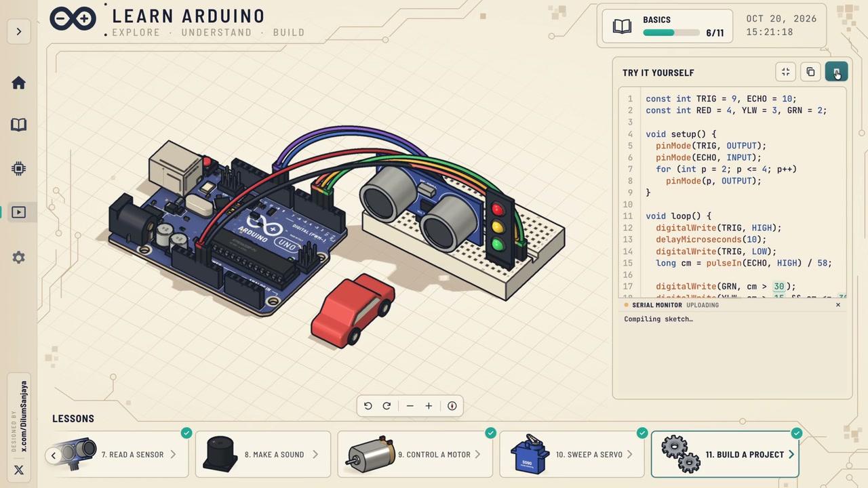
Task: Open lesson 11. Build a Project
Action: pyautogui.click(x=725, y=454)
